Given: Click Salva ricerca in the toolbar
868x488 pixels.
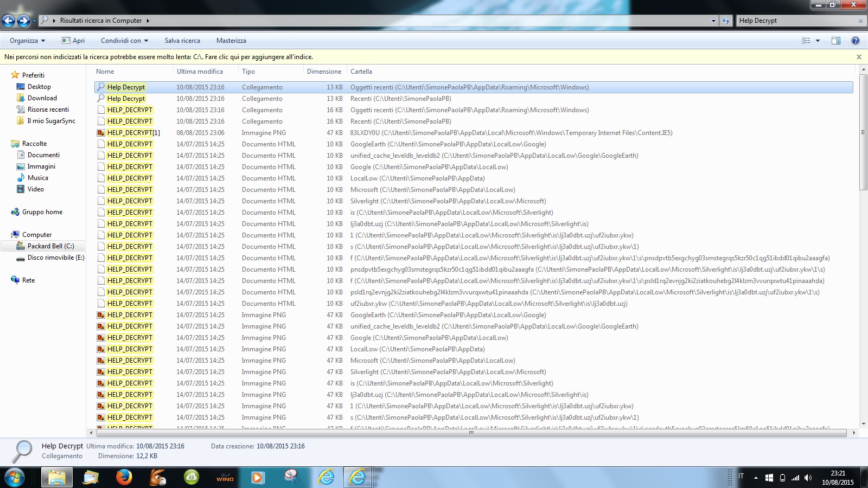Looking at the screenshot, I should coord(182,41).
